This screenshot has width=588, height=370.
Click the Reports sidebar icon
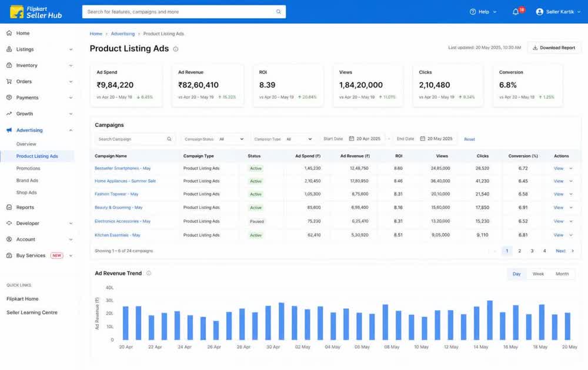click(x=9, y=207)
